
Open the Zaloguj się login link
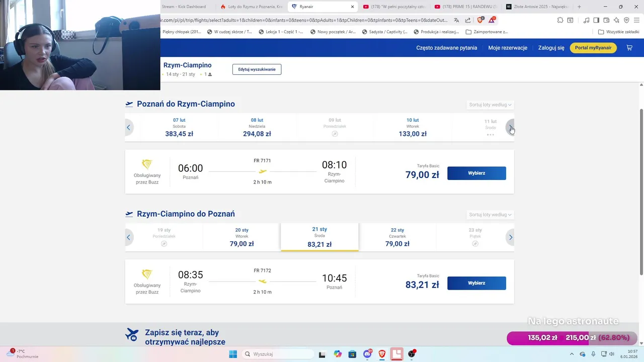(551, 48)
